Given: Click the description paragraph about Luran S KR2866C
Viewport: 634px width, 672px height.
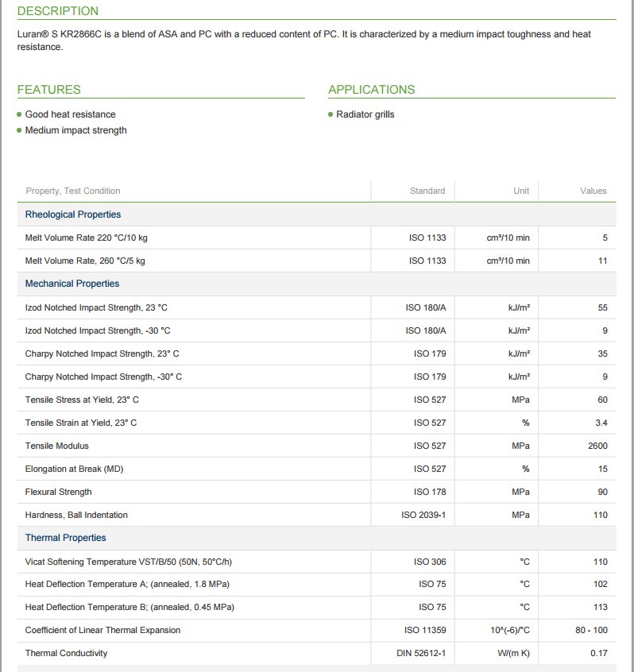Looking at the screenshot, I should coord(304,41).
